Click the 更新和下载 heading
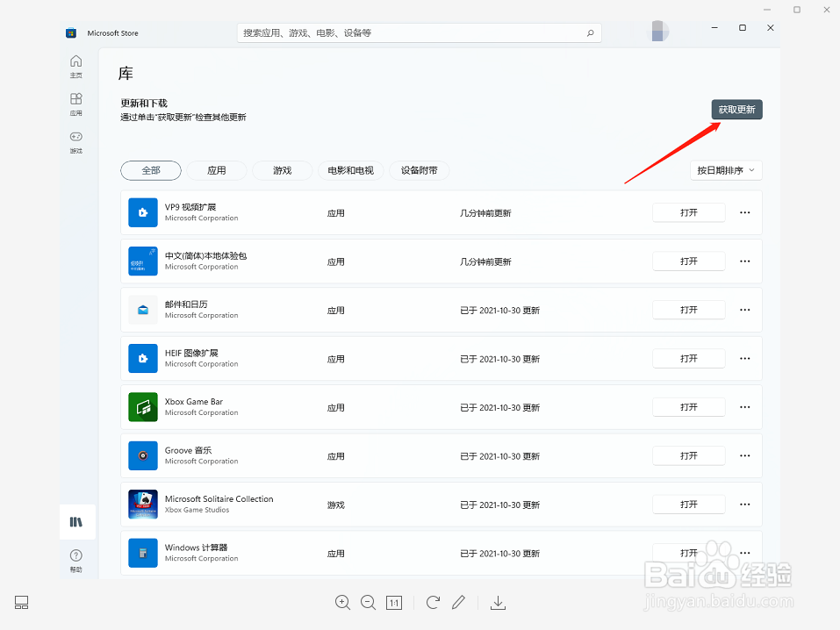Screen dimensions: 840x630 pos(144,103)
